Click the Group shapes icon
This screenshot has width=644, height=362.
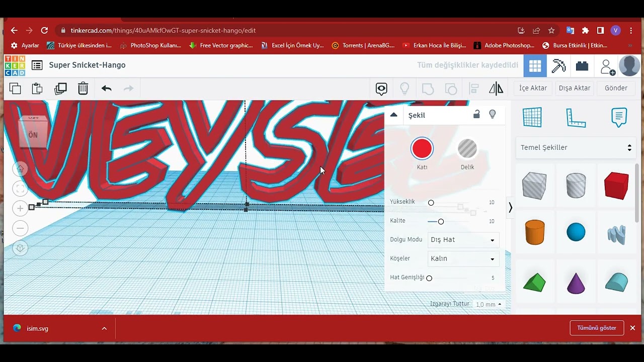point(428,89)
